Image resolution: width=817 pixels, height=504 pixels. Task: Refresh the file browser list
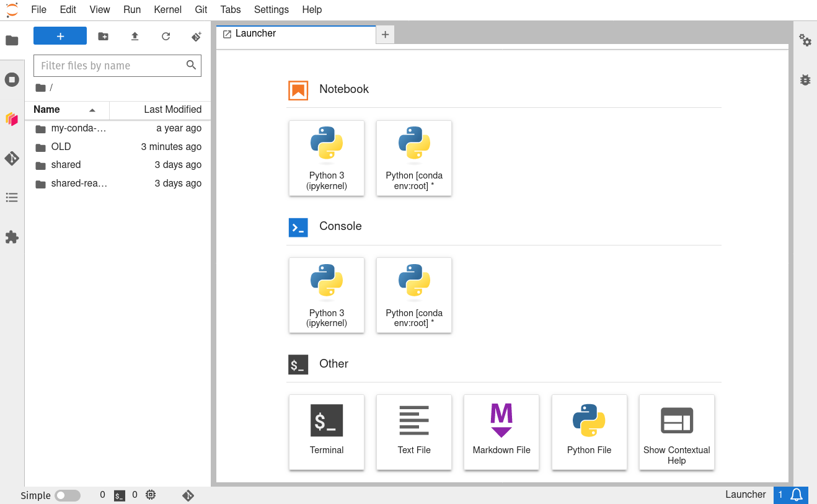tap(166, 37)
